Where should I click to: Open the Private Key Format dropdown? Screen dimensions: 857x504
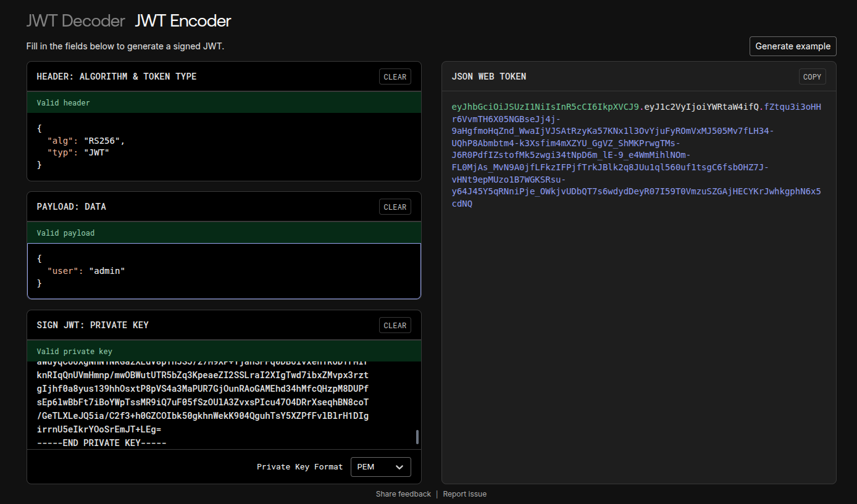pyautogui.click(x=380, y=467)
